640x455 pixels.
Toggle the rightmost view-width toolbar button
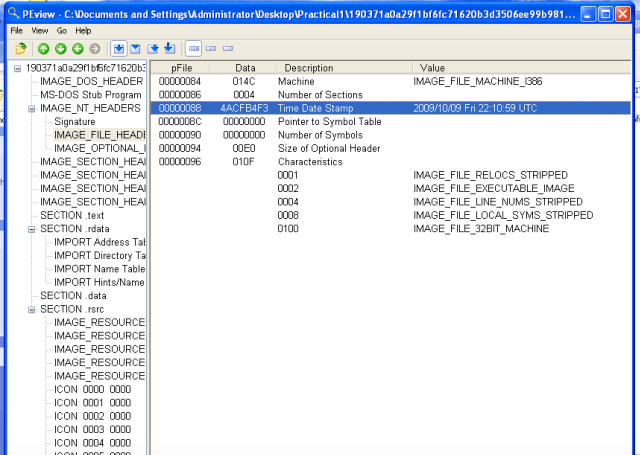(x=228, y=48)
